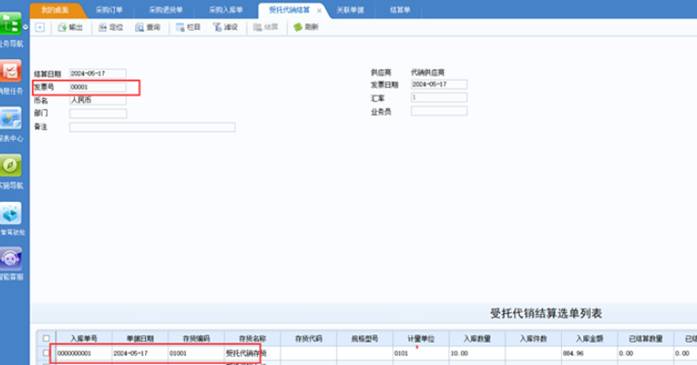
Task: Click the empty 业务员 field
Action: [x=439, y=111]
